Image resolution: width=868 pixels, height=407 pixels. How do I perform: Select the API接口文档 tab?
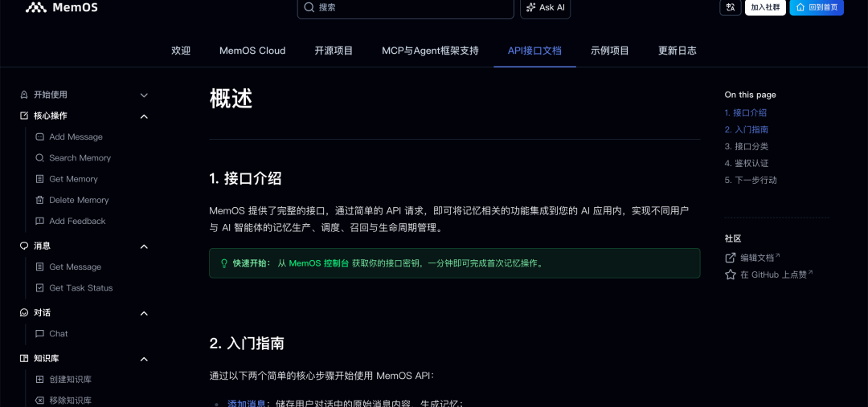click(x=534, y=51)
